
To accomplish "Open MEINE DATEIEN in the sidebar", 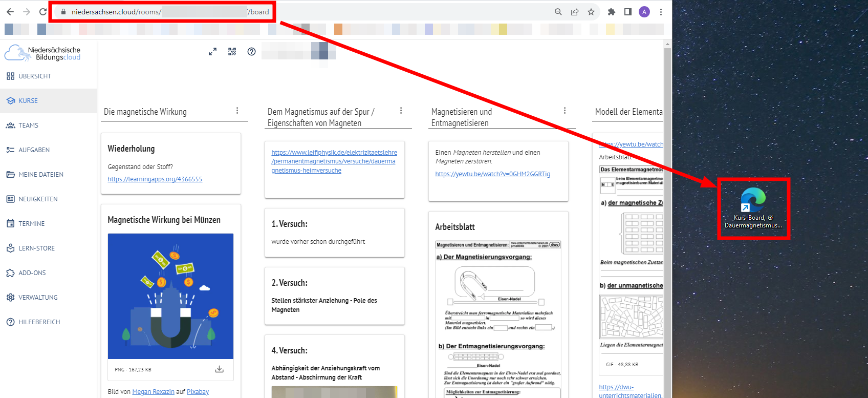I will (41, 175).
